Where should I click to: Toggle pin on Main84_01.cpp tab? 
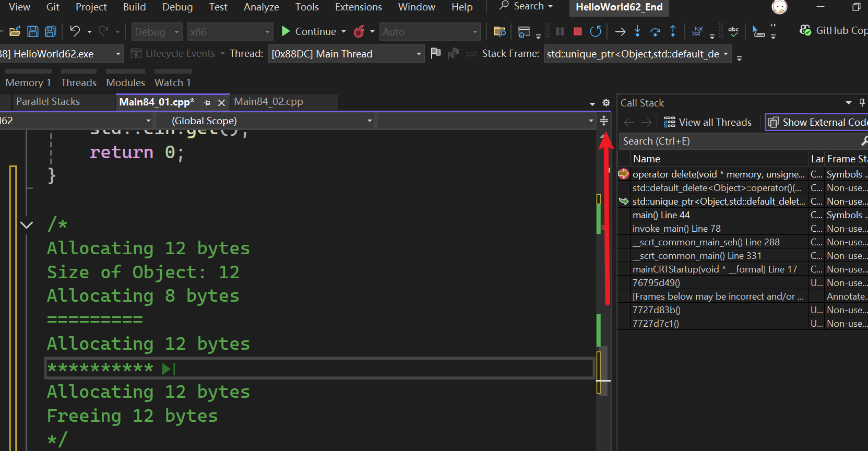[x=207, y=103]
